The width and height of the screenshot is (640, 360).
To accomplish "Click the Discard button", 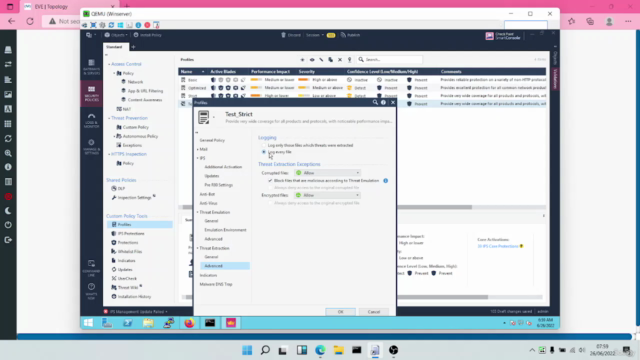I will (291, 35).
